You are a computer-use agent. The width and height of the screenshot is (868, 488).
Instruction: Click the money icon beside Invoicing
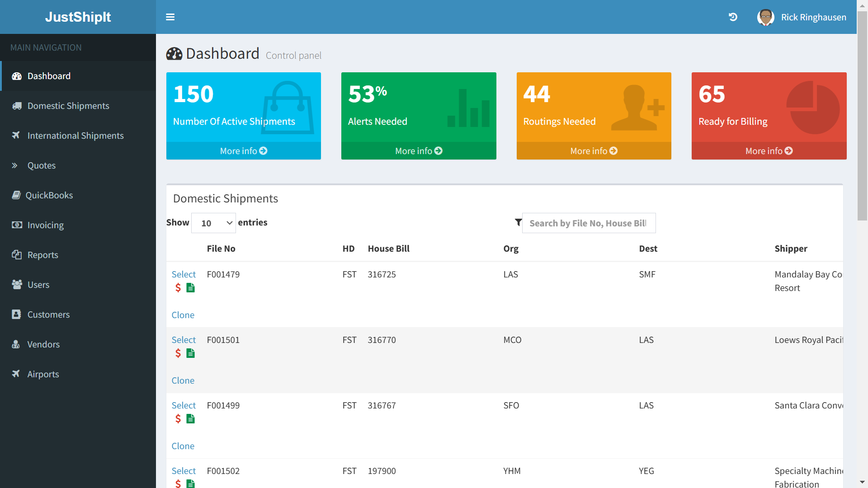[17, 225]
